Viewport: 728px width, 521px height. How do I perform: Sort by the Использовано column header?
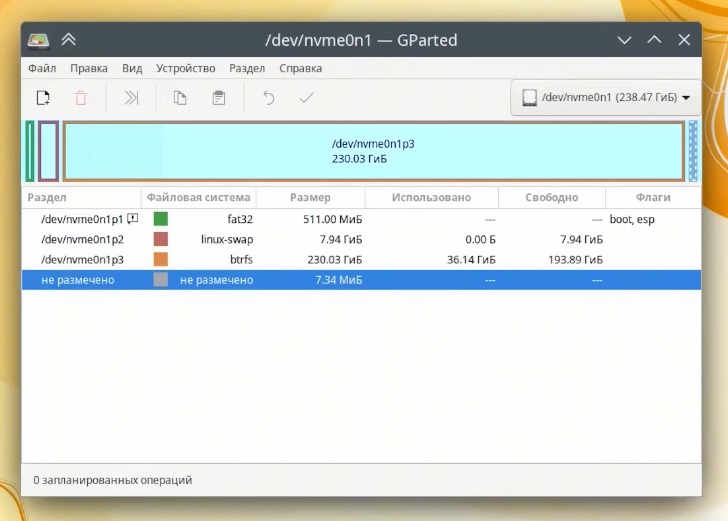pyautogui.click(x=431, y=197)
